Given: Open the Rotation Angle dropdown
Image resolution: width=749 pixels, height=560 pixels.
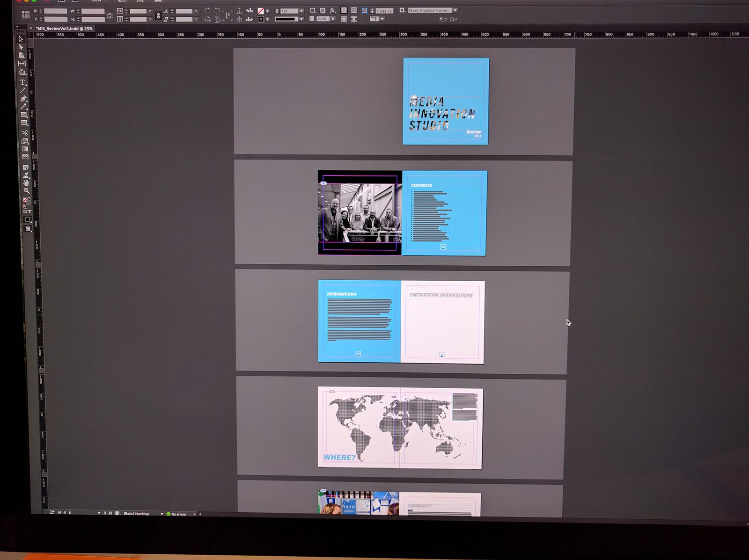Looking at the screenshot, I should 196,11.
